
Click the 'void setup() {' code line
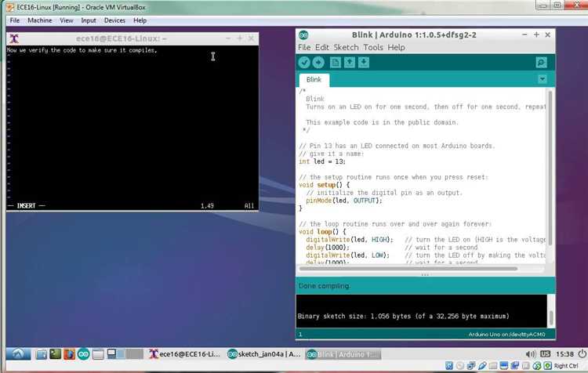324,185
